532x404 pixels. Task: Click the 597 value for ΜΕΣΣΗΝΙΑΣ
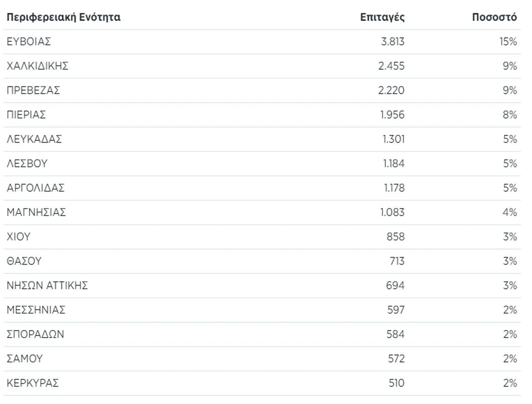[x=395, y=310]
